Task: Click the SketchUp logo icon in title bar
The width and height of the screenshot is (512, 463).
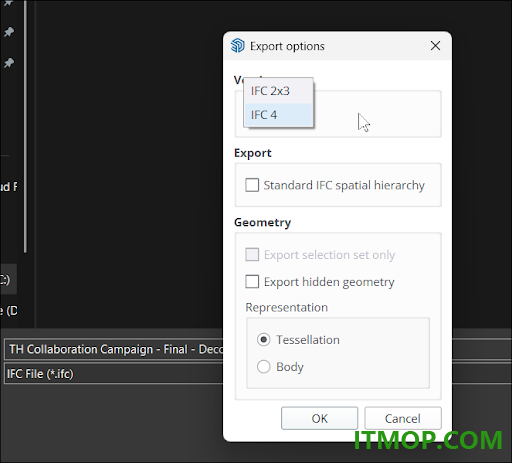Action: (x=238, y=46)
